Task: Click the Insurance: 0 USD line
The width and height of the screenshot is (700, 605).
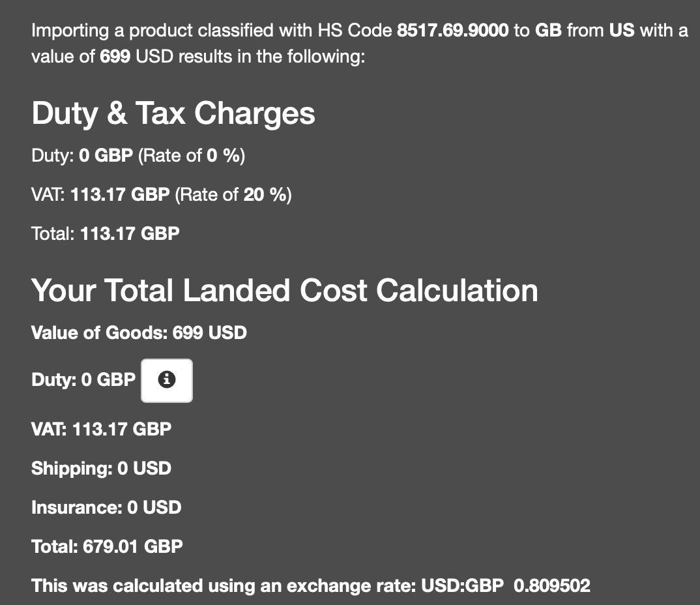Action: 106,507
